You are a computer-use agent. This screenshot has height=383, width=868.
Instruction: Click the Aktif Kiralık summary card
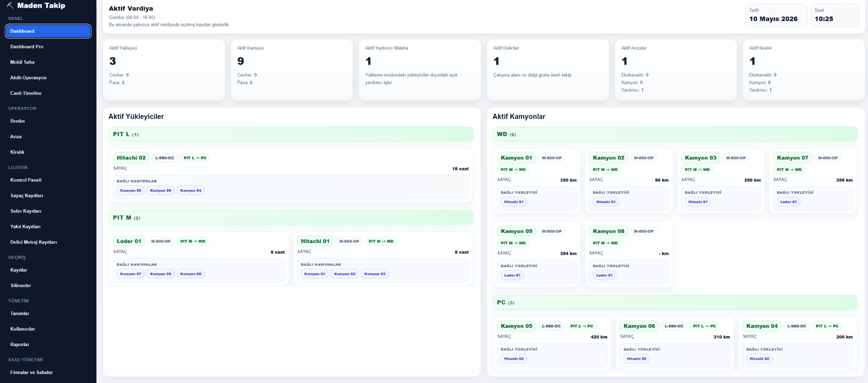(x=804, y=70)
